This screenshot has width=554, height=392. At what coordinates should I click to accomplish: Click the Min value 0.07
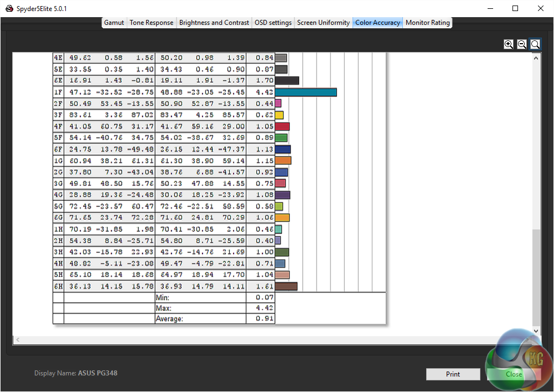click(265, 297)
